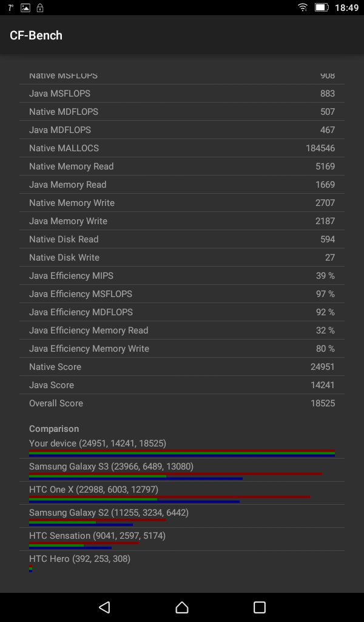Screen dimensions: 364x622
Task: Tap the Your device comparison entry
Action: pos(182,447)
